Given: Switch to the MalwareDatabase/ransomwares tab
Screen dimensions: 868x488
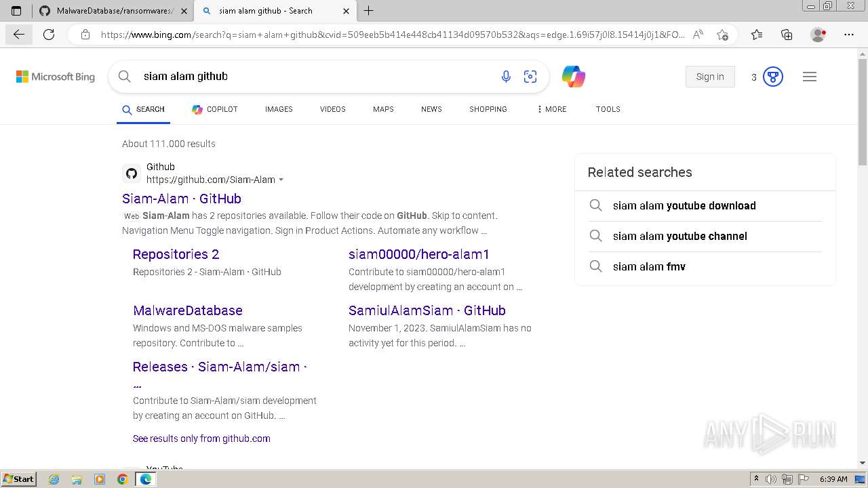Looking at the screenshot, I should click(113, 11).
